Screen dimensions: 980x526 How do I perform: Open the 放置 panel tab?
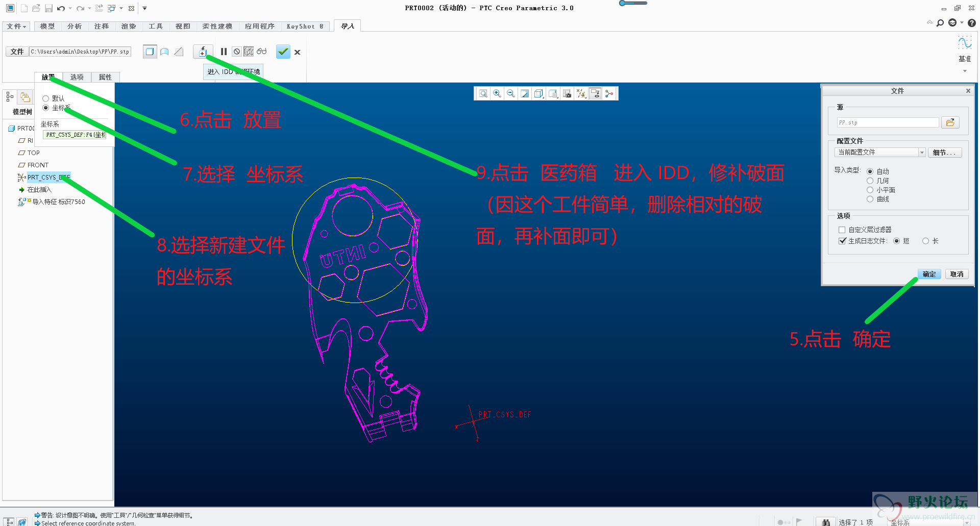[48, 77]
